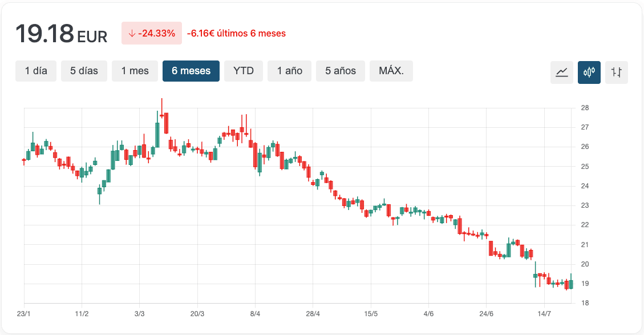Click the red down-arrow percentage badge

pos(152,33)
